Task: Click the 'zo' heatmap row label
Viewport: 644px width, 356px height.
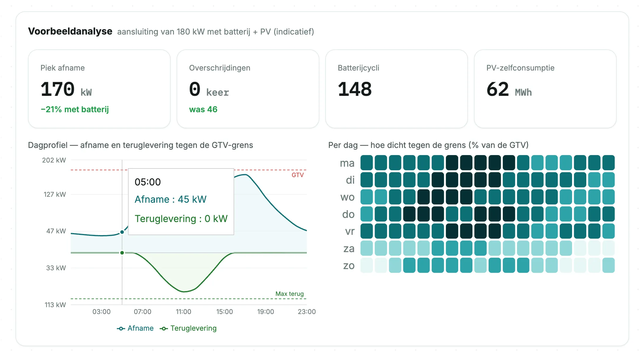Action: [x=349, y=266]
